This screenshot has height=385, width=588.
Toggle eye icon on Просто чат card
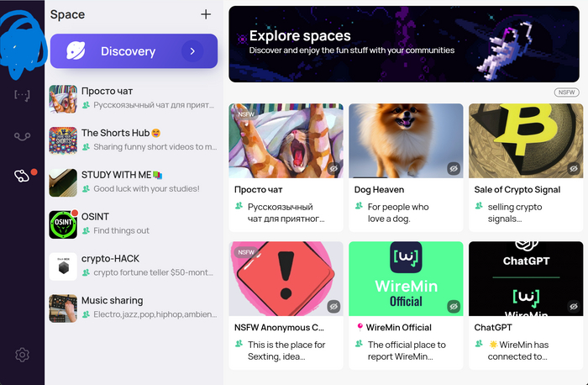click(333, 168)
